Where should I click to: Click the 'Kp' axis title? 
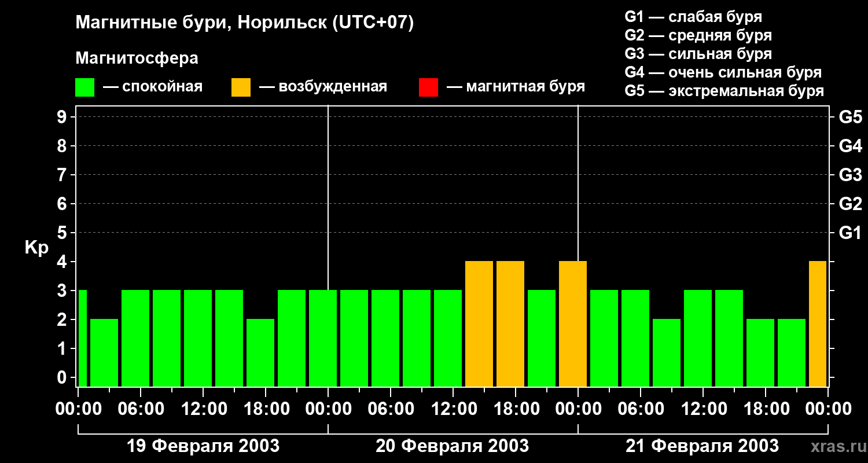coord(36,248)
